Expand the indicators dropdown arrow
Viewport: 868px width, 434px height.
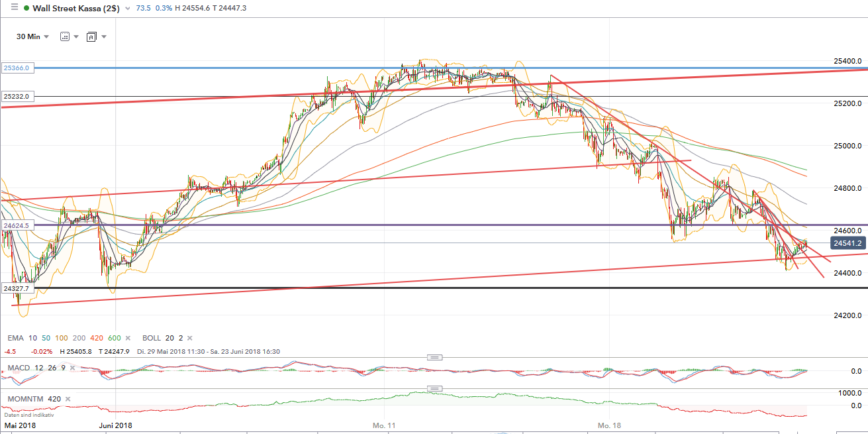(103, 36)
